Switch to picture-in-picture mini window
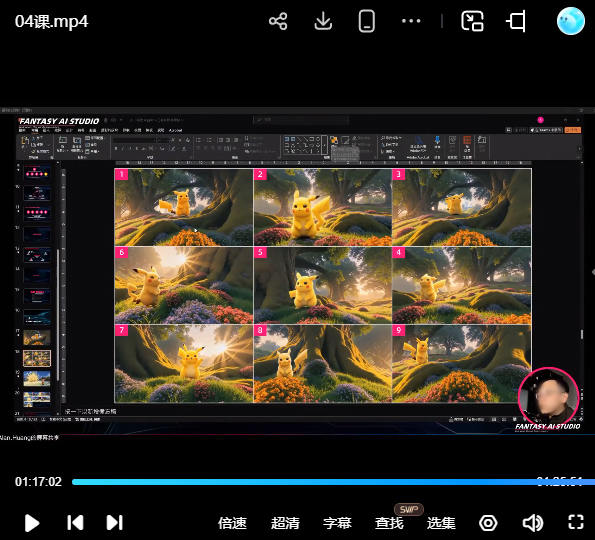The width and height of the screenshot is (595, 540). [x=472, y=21]
